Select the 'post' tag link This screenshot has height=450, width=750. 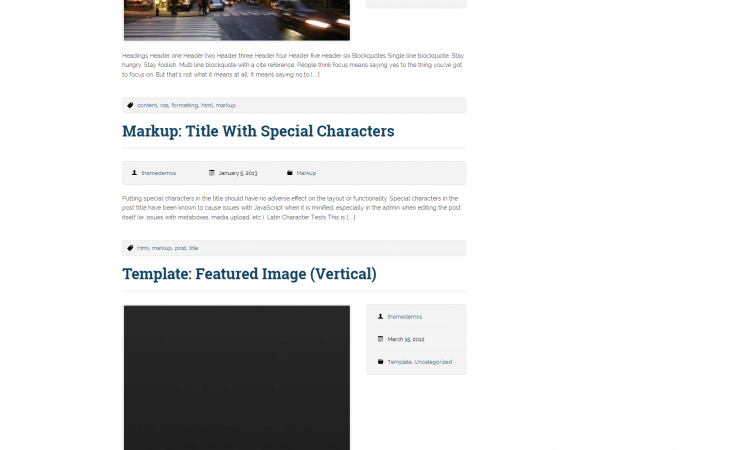click(x=180, y=248)
